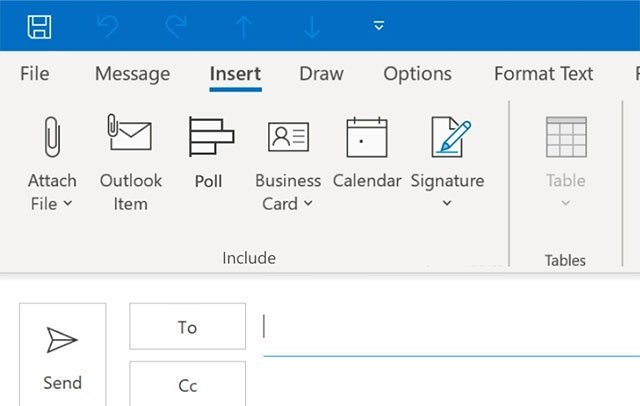Insert an Outlook Item
640x406 pixels.
pyautogui.click(x=130, y=135)
